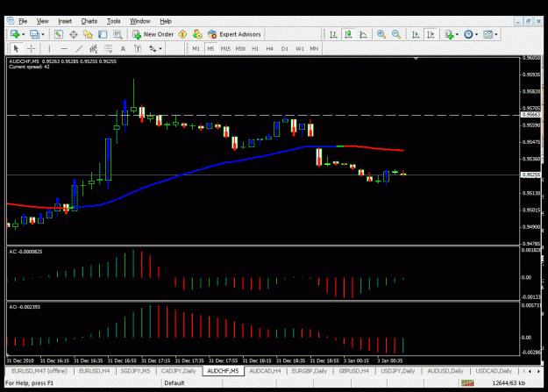Select the Text 'A' tool
Image resolution: width=548 pixels, height=392 pixels.
pos(123,48)
